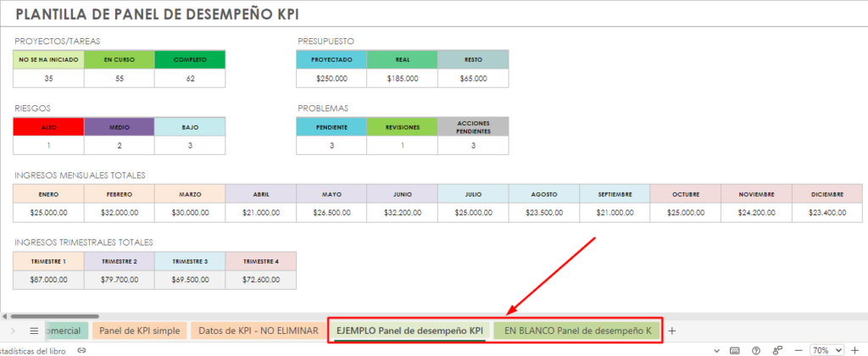Zoom out with the minus button
The height and width of the screenshot is (356, 868).
[x=798, y=350]
